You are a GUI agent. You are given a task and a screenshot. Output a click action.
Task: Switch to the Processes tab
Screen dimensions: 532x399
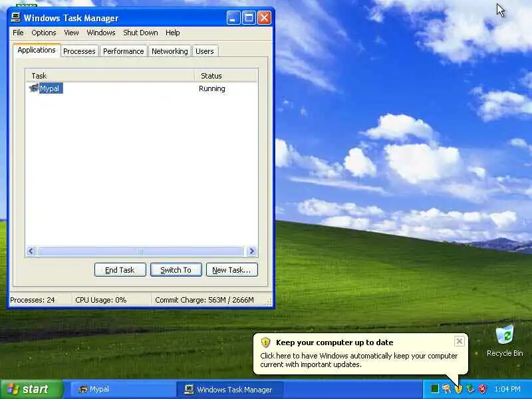point(79,51)
